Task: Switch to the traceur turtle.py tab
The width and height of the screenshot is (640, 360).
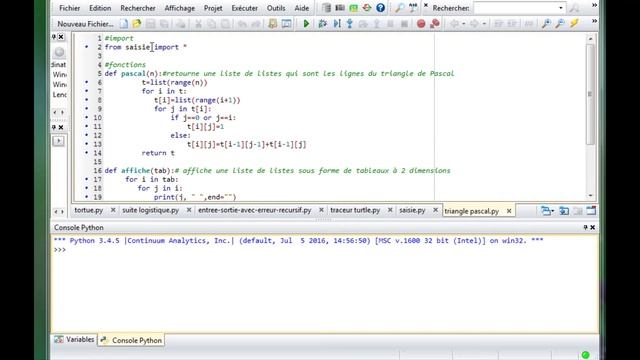Action: (355, 210)
